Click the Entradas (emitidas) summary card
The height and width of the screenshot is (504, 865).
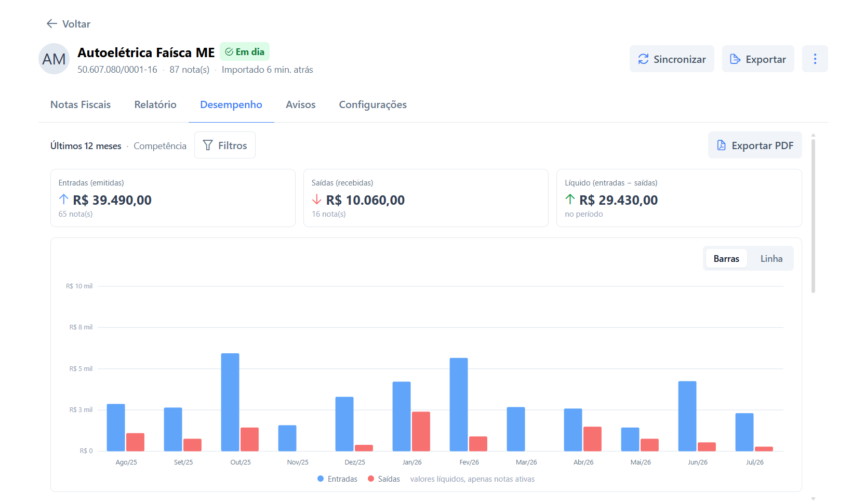tap(173, 198)
